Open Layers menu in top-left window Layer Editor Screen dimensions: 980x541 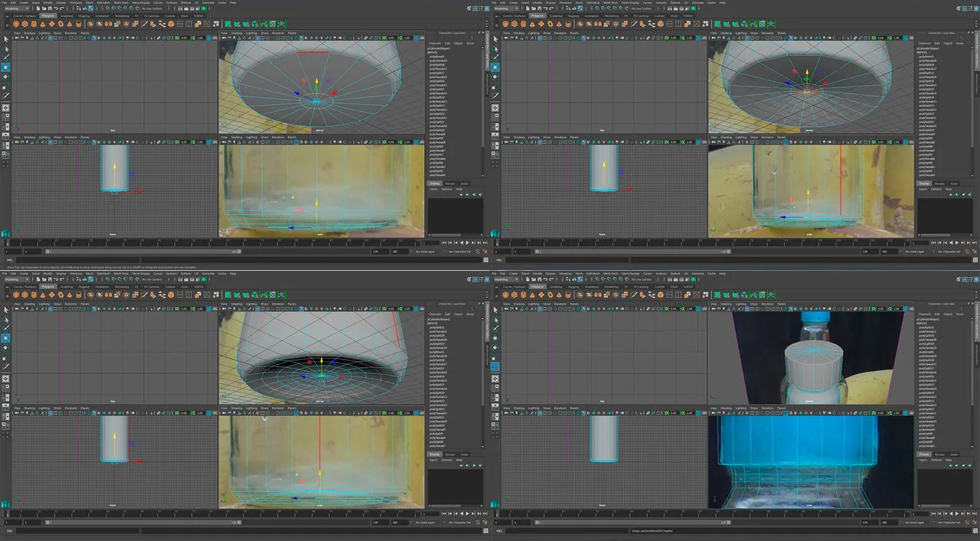433,189
